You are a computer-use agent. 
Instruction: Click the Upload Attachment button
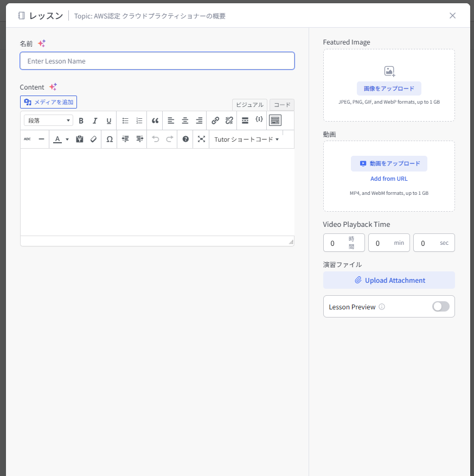[389, 280]
